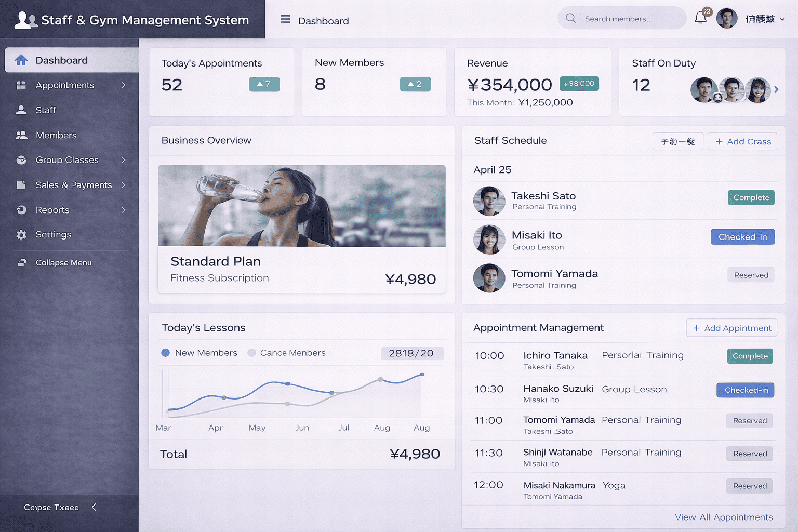Click the Dashboard home icon
This screenshot has width=798, height=532.
click(21, 60)
